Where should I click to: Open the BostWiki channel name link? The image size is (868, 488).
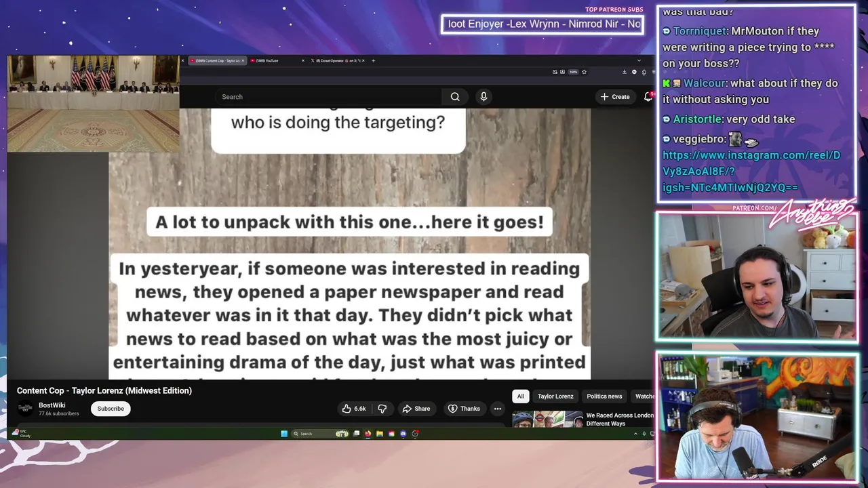(x=52, y=405)
